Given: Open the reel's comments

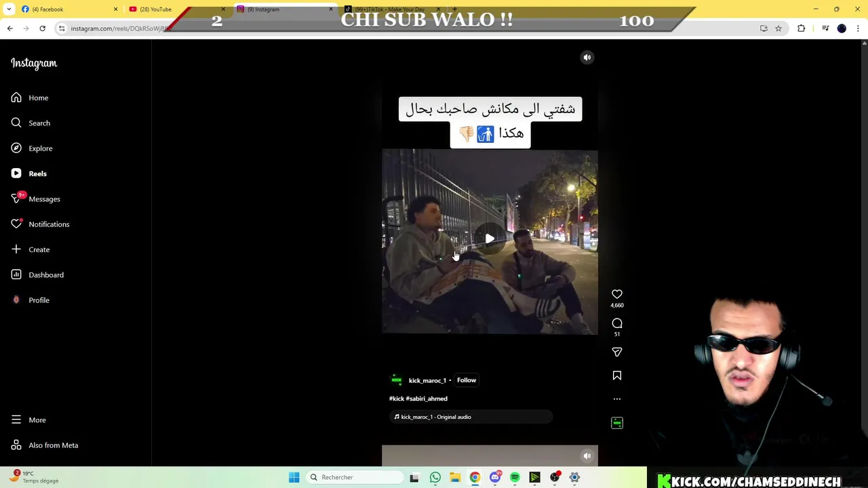Looking at the screenshot, I should pos(617,323).
